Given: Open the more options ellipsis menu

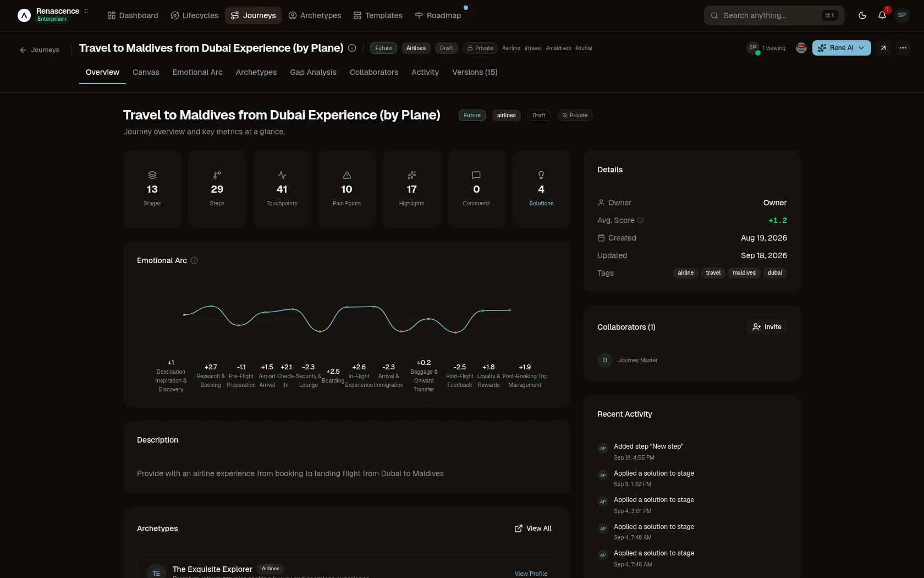Looking at the screenshot, I should click(x=903, y=48).
